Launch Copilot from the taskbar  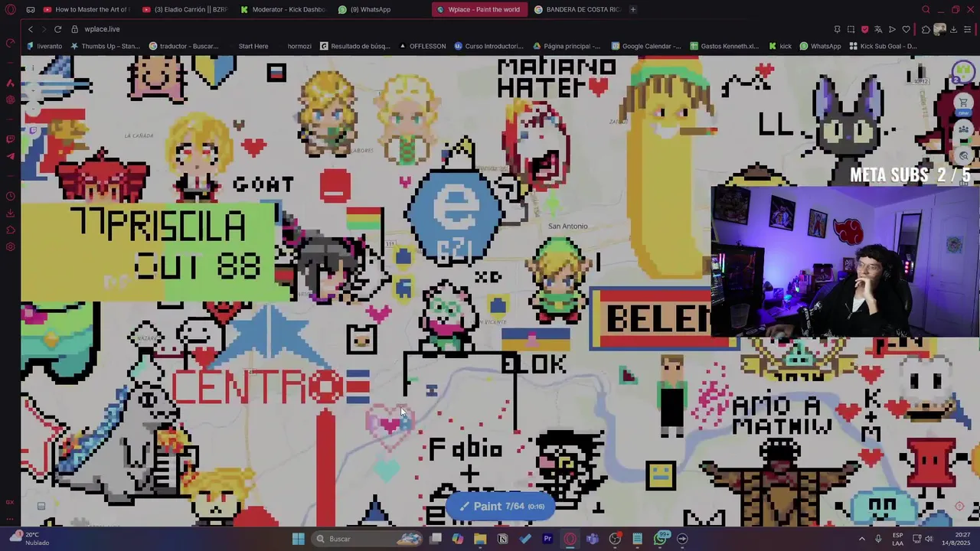coord(458,539)
